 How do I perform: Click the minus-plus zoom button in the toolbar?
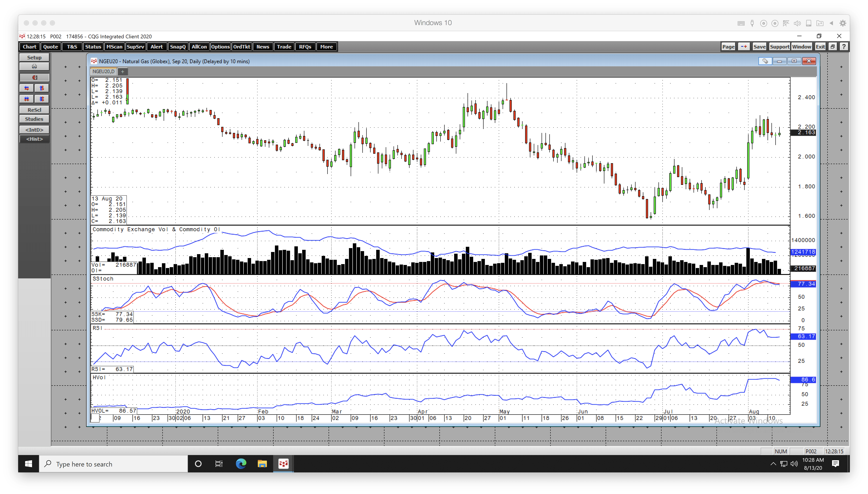[x=744, y=47]
